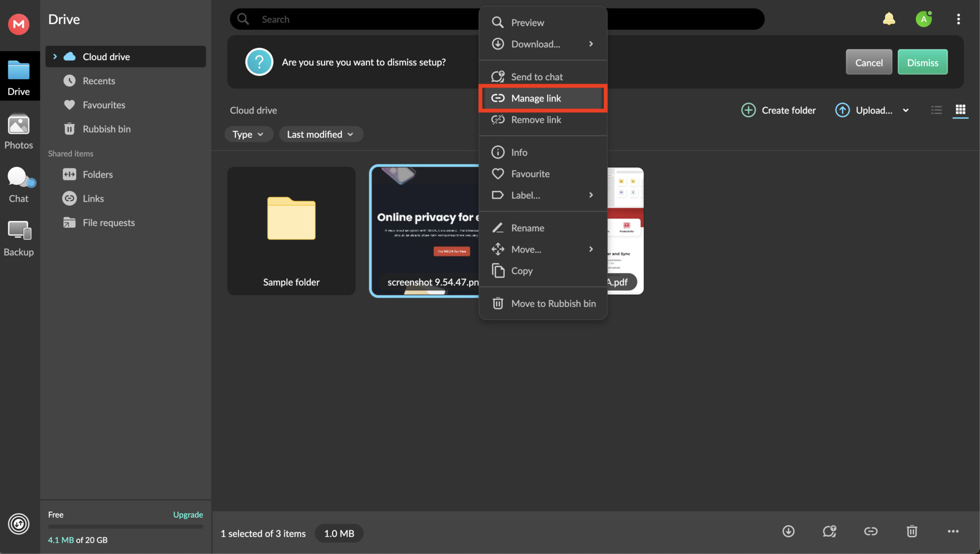Open the Last modified sorting dropdown
This screenshot has width=980, height=554.
click(321, 134)
